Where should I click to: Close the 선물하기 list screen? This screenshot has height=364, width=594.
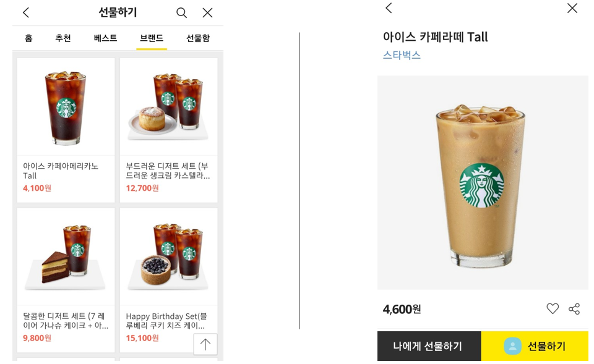pos(207,13)
